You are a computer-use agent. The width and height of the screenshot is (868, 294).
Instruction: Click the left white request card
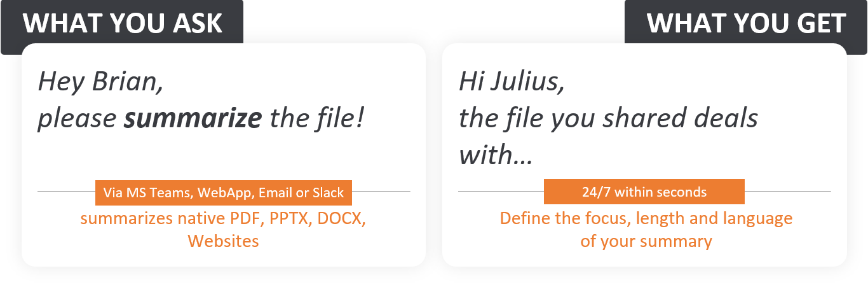click(x=224, y=155)
